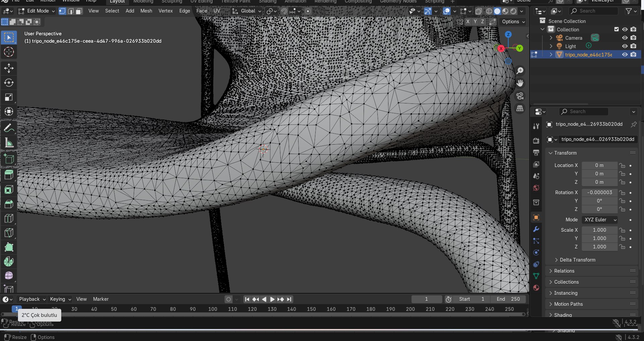Image resolution: width=644 pixels, height=341 pixels.
Task: Open the Options dropdown in viewport header
Action: [514, 22]
